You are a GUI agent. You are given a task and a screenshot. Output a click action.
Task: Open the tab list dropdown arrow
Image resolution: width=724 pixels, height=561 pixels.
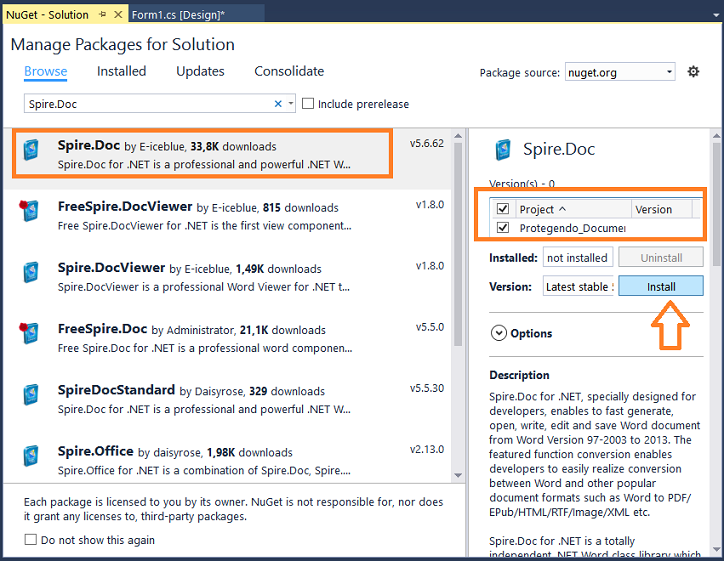coord(716,15)
